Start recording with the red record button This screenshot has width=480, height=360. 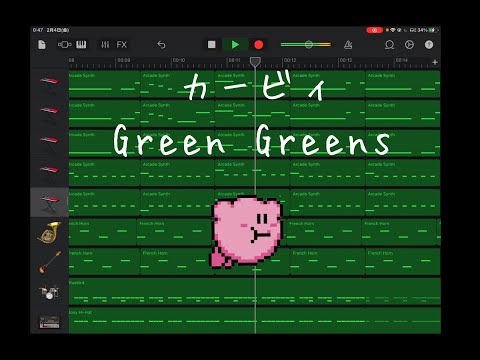pos(259,45)
